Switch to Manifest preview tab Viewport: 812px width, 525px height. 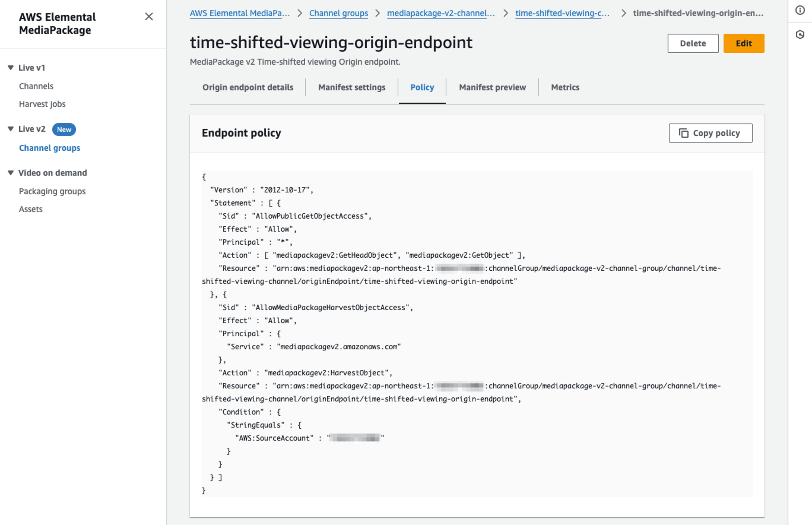coord(492,87)
